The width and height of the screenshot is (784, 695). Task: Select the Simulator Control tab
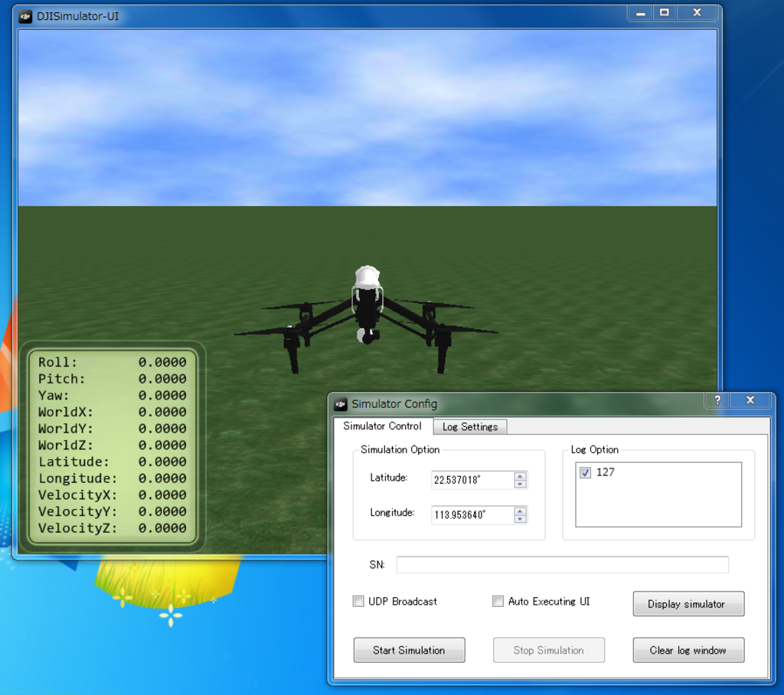click(382, 426)
